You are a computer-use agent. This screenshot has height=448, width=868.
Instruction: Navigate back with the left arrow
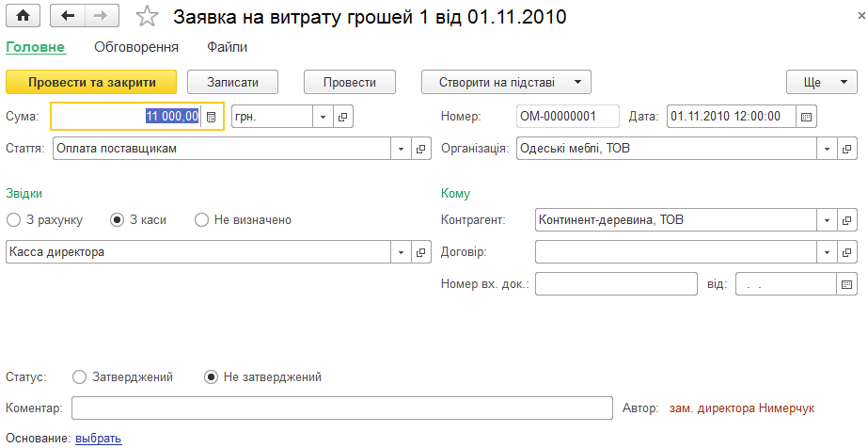pyautogui.click(x=68, y=16)
